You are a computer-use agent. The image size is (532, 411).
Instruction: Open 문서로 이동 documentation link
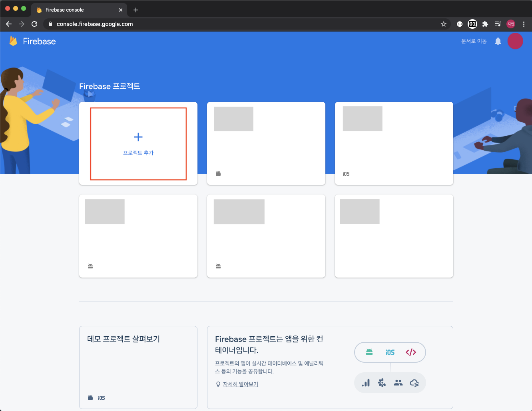tap(474, 41)
